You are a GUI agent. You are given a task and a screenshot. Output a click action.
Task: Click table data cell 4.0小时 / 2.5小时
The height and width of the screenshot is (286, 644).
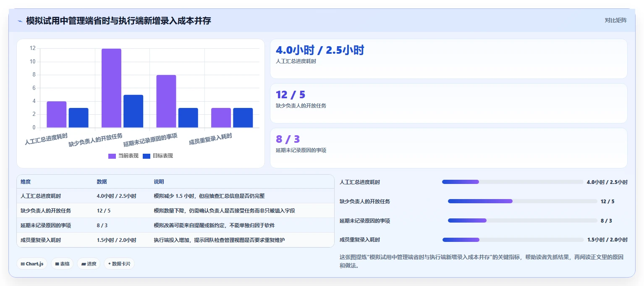click(x=116, y=196)
